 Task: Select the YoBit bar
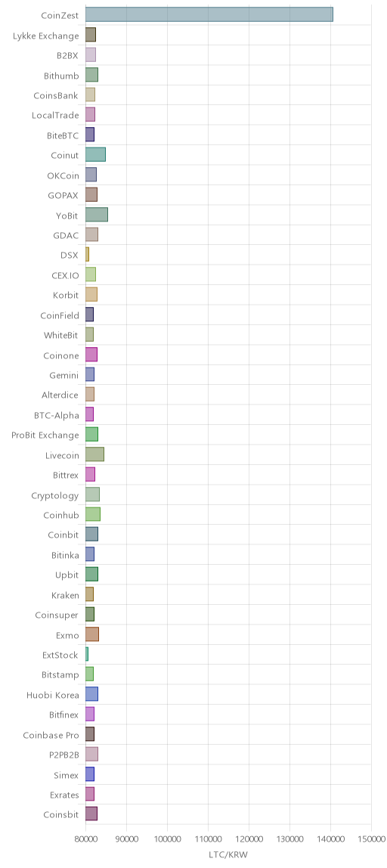tap(97, 215)
